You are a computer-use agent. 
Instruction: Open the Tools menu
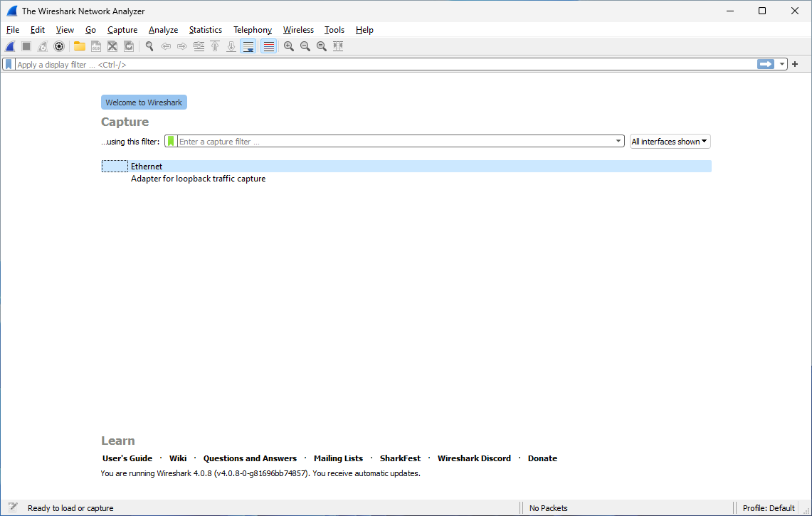click(x=334, y=30)
